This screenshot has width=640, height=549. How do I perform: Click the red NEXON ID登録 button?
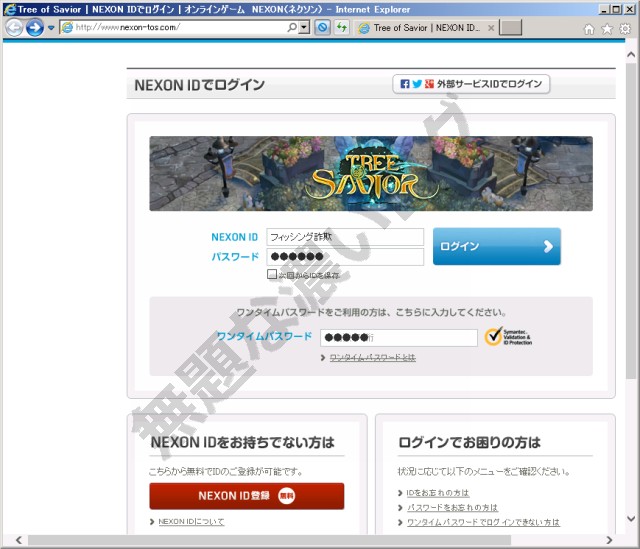pyautogui.click(x=247, y=496)
